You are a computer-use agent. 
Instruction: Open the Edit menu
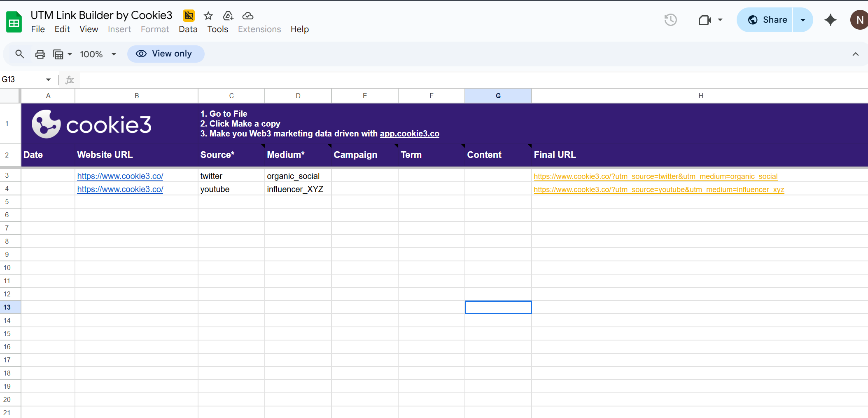pos(62,29)
